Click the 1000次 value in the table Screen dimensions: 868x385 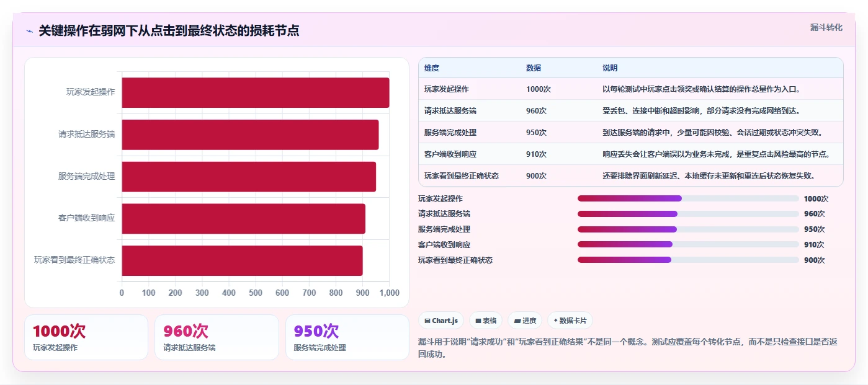click(x=539, y=89)
